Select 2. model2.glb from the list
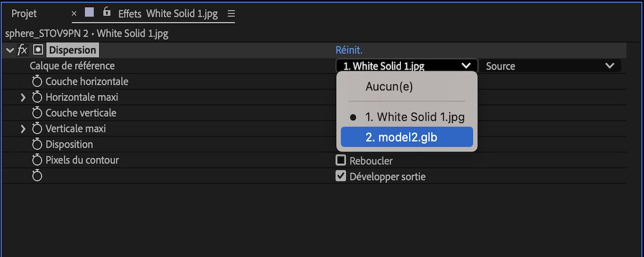 (407, 137)
